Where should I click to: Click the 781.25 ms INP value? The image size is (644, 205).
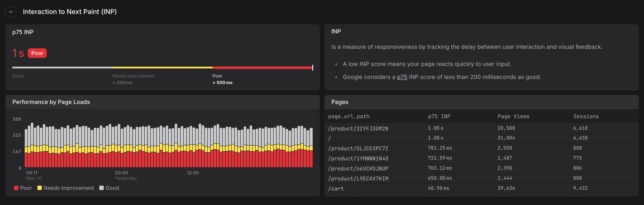point(440,148)
